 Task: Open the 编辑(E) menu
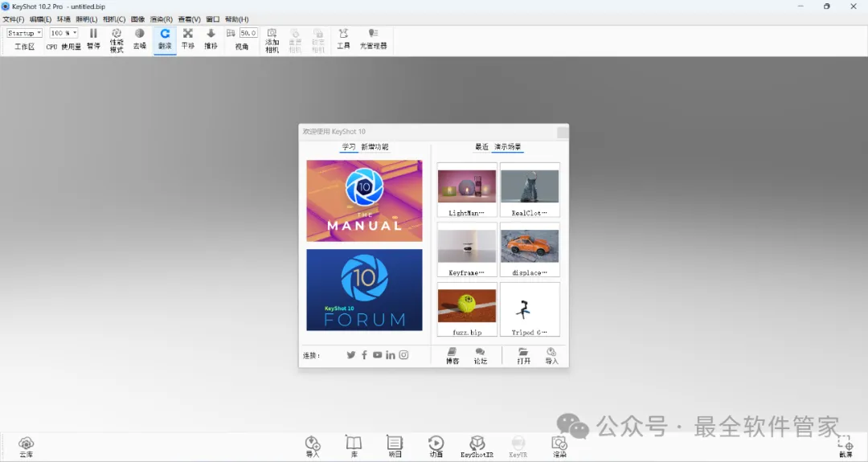click(x=40, y=19)
